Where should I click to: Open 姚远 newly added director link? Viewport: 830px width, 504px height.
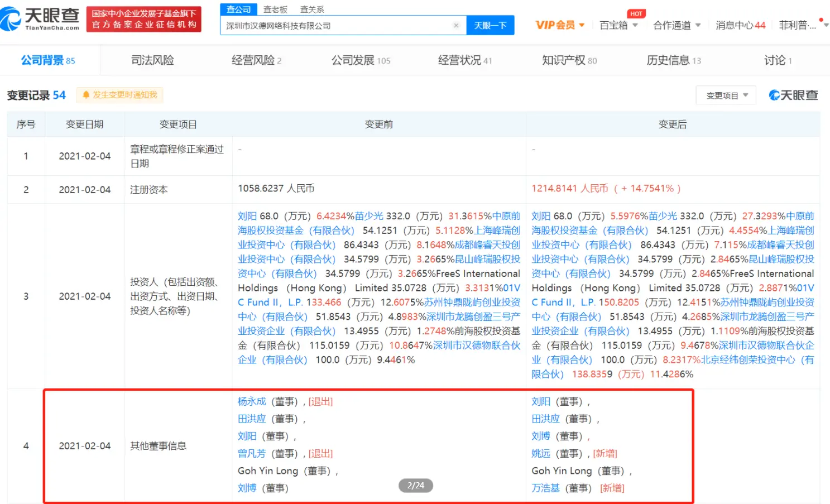(541, 453)
